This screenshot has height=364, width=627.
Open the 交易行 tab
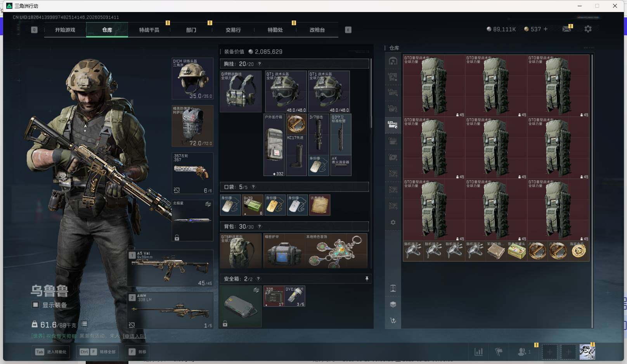233,30
